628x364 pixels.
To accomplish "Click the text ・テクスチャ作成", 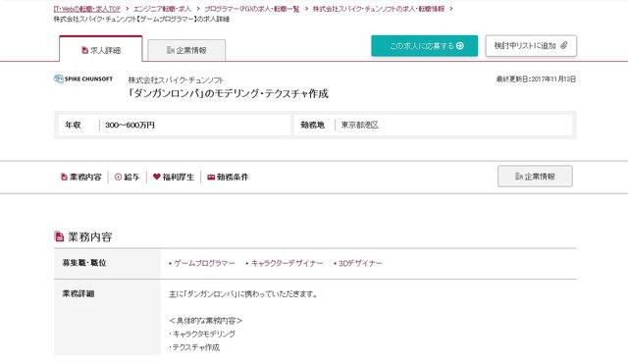I will pos(194,347).
